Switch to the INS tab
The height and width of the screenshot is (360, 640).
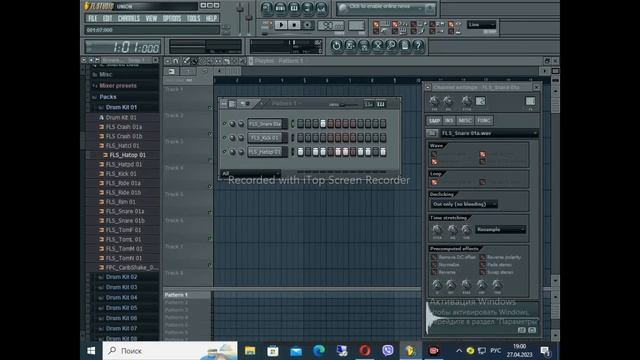click(x=449, y=121)
